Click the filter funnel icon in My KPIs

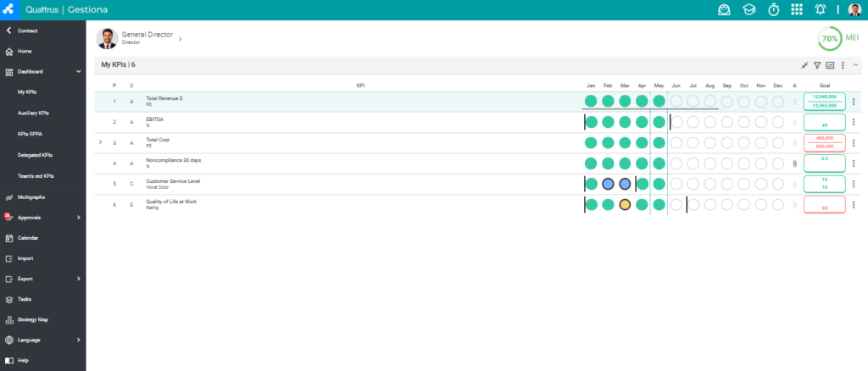pyautogui.click(x=817, y=65)
